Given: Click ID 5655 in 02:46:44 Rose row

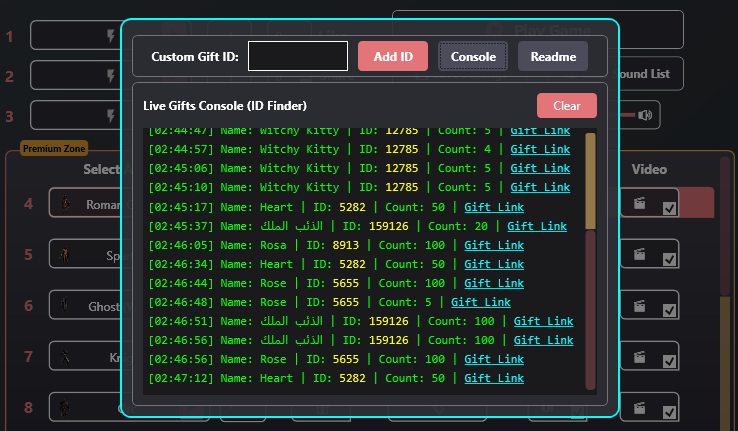Looking at the screenshot, I should [345, 283].
